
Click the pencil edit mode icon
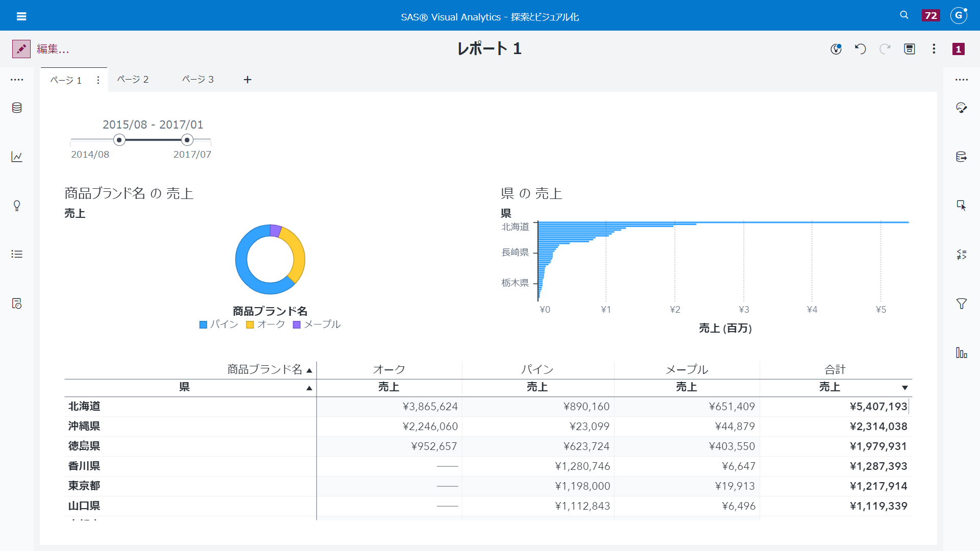pos(21,49)
